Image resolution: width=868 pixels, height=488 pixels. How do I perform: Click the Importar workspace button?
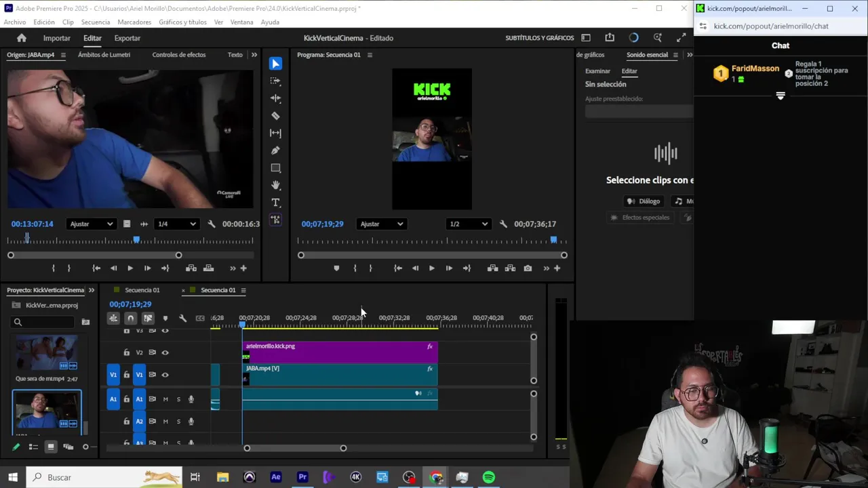[x=57, y=38]
